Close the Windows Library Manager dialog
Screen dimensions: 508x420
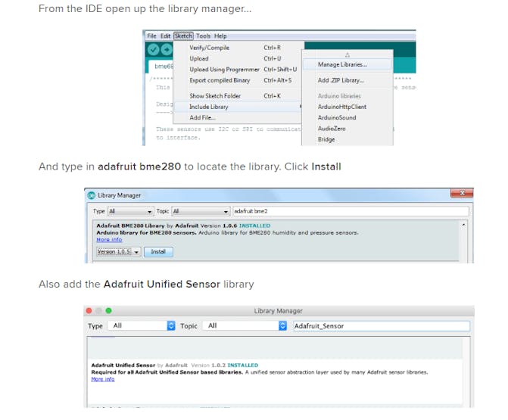462,193
